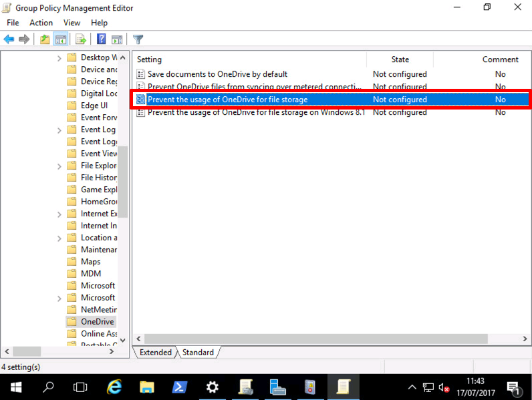Open the View menu
Viewport: 532px width, 400px height.
click(x=72, y=23)
